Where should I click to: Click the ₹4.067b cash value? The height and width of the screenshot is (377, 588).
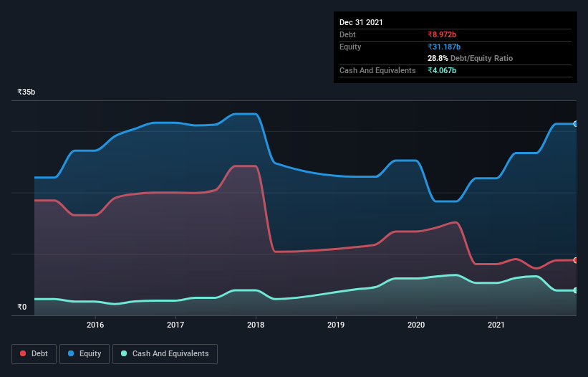[442, 70]
